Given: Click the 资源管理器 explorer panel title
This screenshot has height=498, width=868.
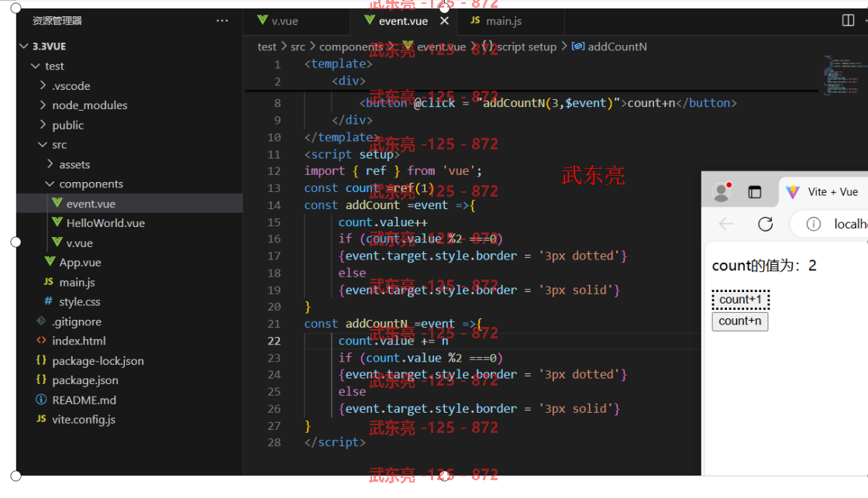Looking at the screenshot, I should [57, 21].
